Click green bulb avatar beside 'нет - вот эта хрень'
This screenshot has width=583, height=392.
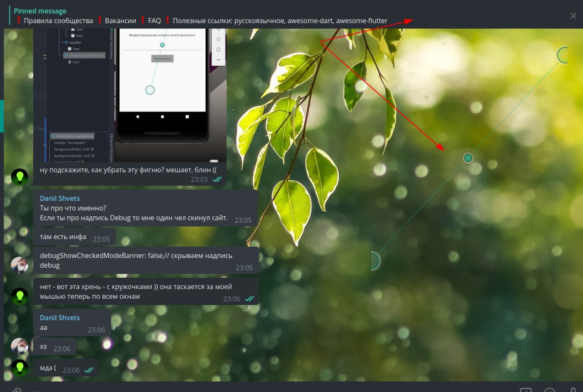click(20, 296)
